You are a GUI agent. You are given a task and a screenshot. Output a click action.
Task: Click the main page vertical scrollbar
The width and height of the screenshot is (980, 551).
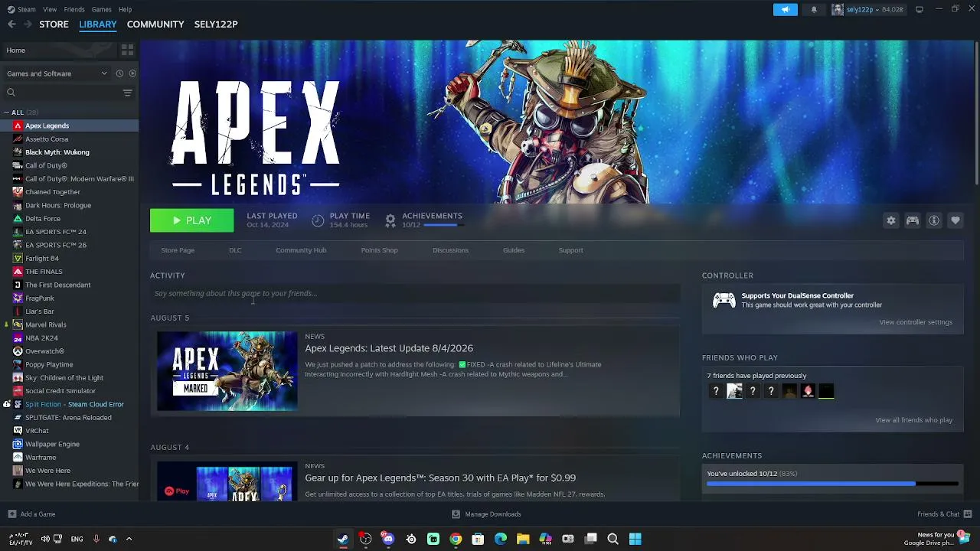(976, 112)
